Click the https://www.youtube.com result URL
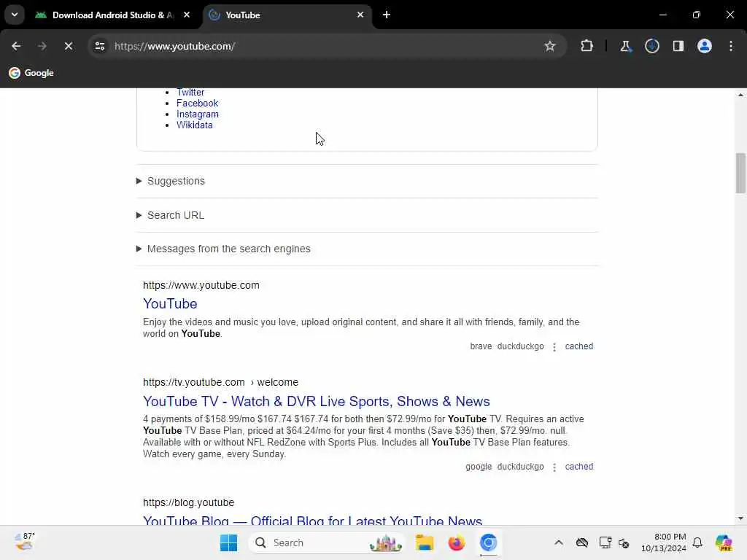 (x=201, y=285)
